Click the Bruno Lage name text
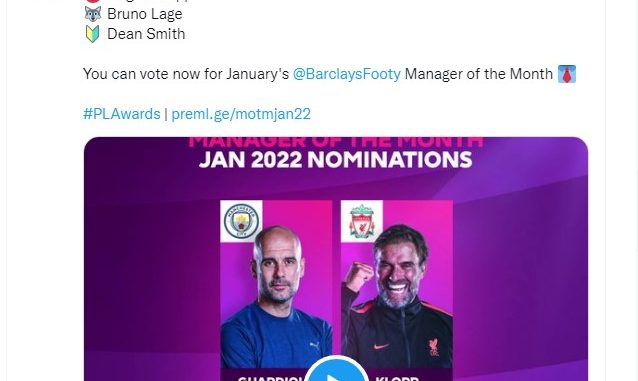This screenshot has height=381, width=638. [x=144, y=14]
